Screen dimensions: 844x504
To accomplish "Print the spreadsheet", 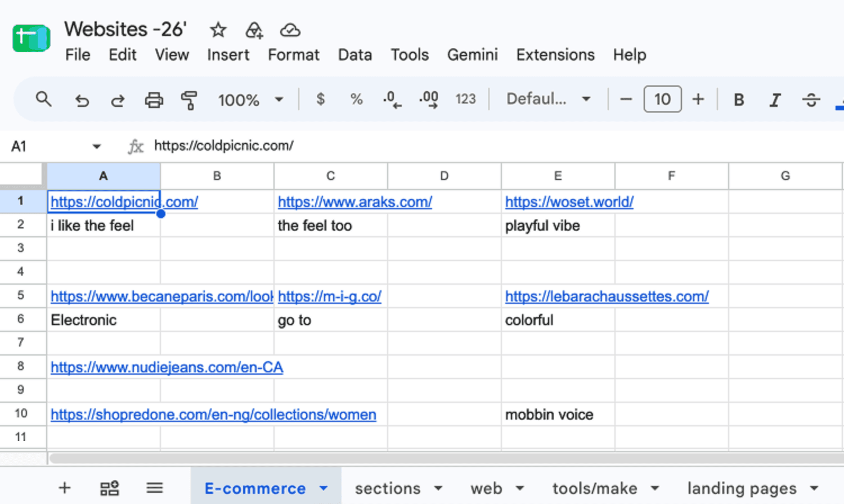I will pos(154,100).
